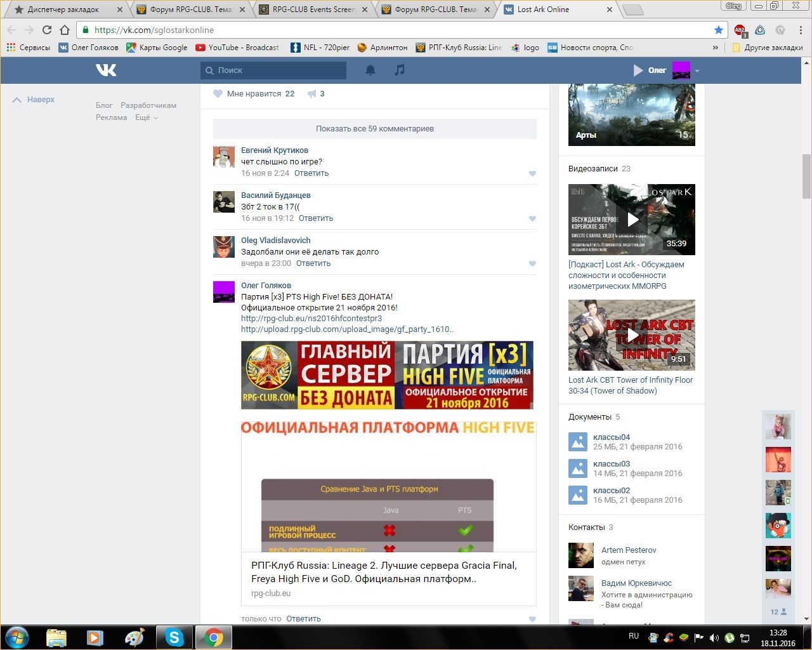Open document классы02 icon
Screen dimensions: 812x650
click(x=578, y=495)
